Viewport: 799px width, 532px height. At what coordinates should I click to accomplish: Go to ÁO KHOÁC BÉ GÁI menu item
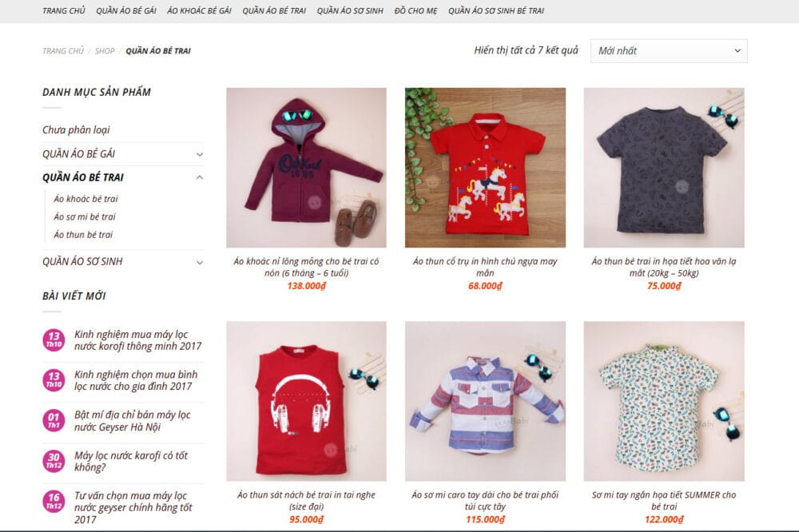[x=199, y=10]
